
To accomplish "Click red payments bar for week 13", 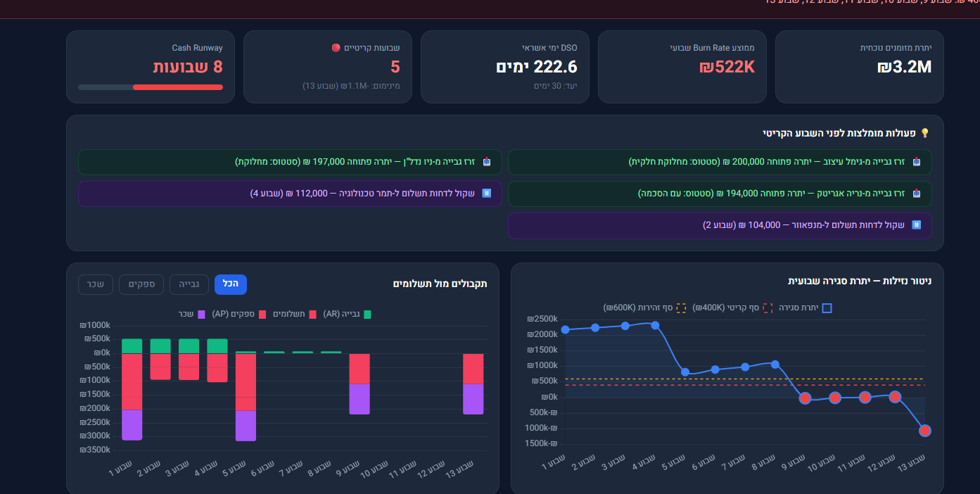I will click(x=473, y=369).
